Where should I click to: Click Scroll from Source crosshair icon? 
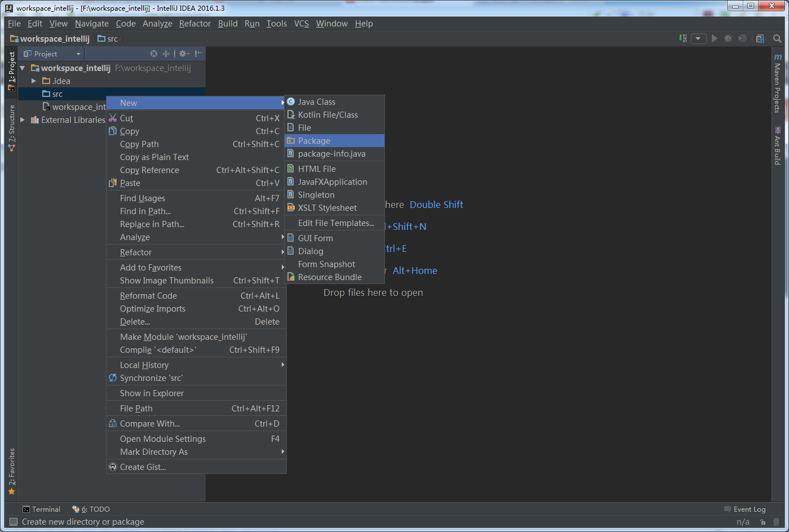[x=154, y=54]
